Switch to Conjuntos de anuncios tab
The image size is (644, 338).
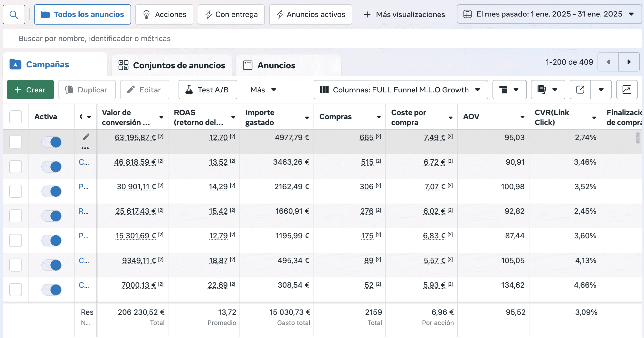point(172,65)
